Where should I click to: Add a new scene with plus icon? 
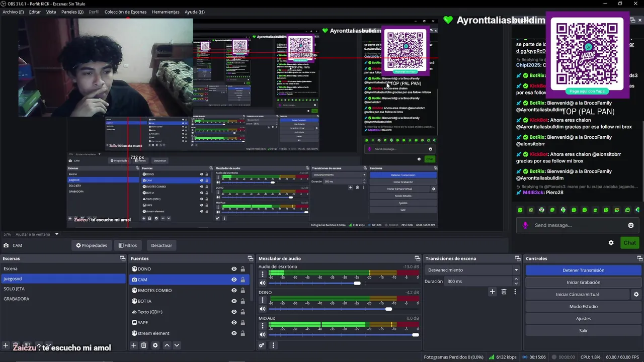point(6,345)
